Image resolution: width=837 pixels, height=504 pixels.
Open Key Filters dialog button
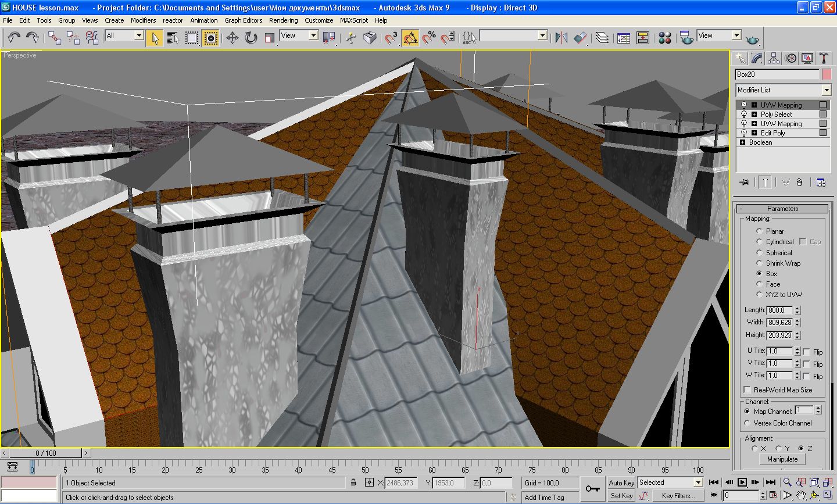[678, 496]
